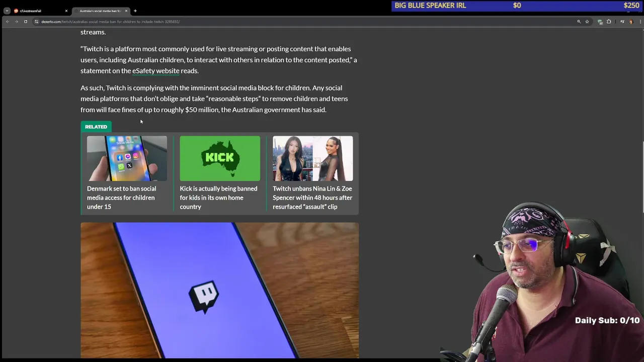Open the Nina Lin & Zoe Spencer thumbnail
This screenshot has width=644, height=362.
click(x=313, y=158)
